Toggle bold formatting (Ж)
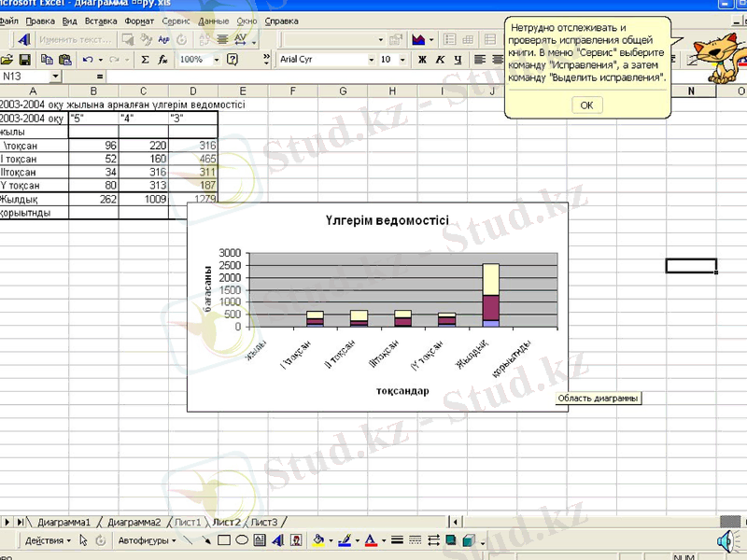The height and width of the screenshot is (560, 747). click(421, 59)
